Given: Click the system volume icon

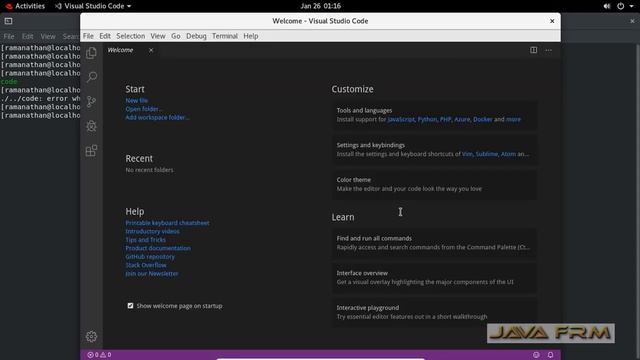Looking at the screenshot, I should (x=607, y=6).
